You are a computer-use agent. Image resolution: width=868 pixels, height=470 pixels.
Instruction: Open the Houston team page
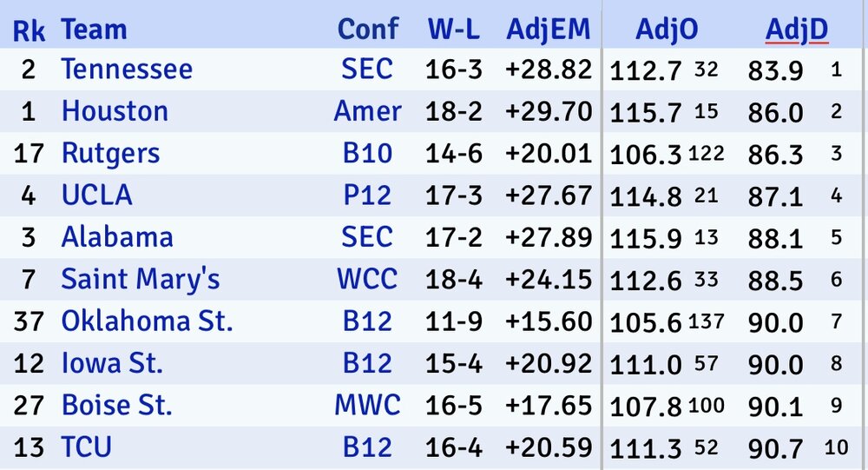(x=115, y=111)
